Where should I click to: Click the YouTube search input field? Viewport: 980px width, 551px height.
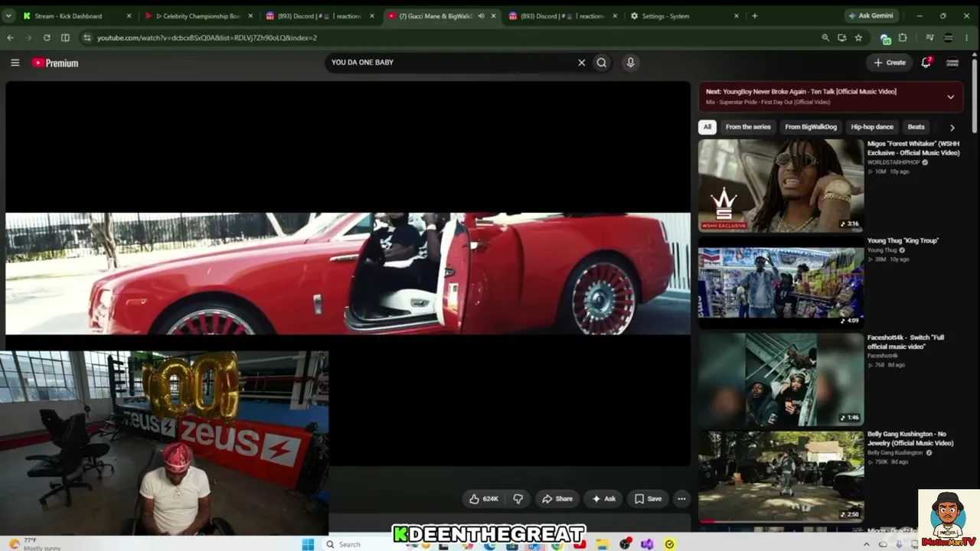pos(452,63)
